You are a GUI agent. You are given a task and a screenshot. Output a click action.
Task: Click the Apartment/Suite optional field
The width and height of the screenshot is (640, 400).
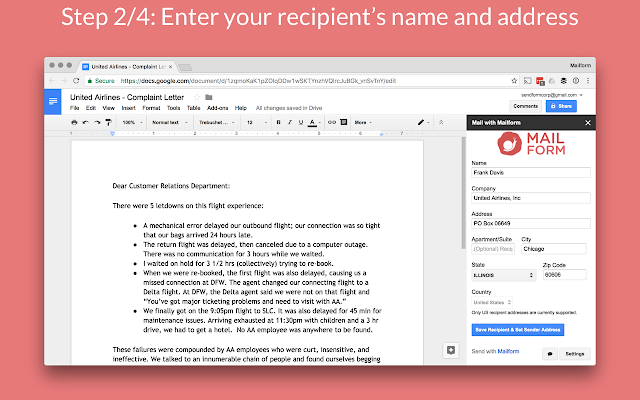(x=493, y=249)
